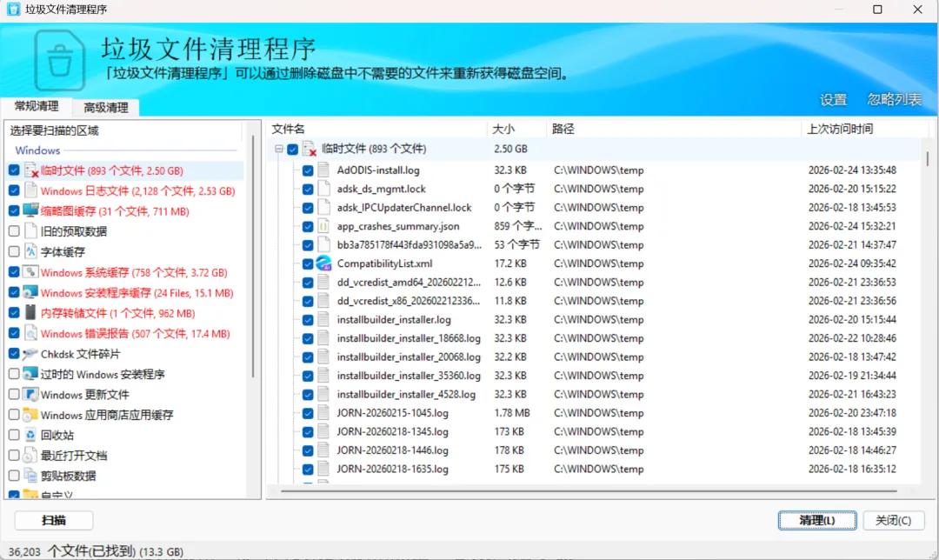
Task: Click the file icon of AdODIS-install.log
Action: (323, 170)
